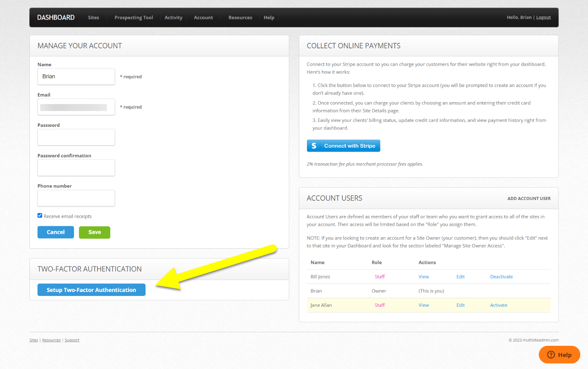This screenshot has height=369, width=588.
Task: Click Bill Jones' Staff role label
Action: click(x=380, y=277)
